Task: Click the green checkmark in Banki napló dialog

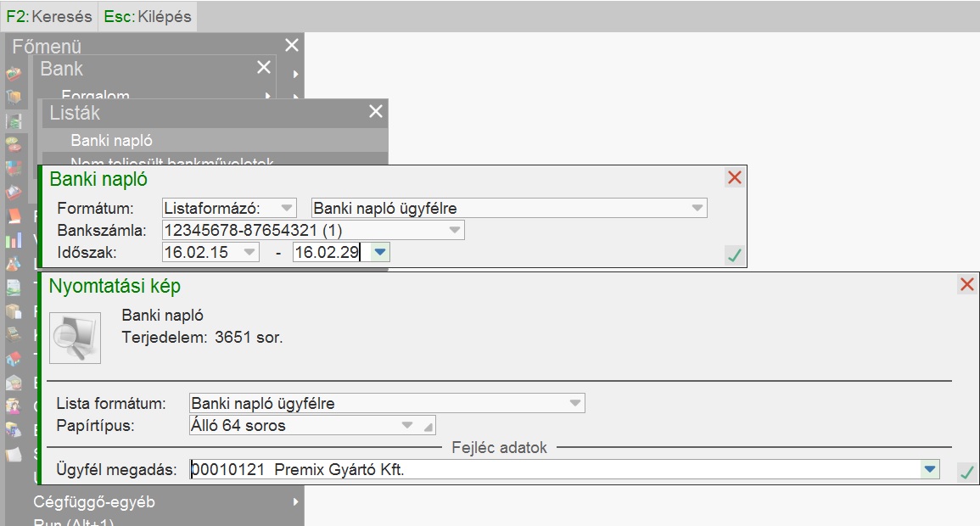Action: (734, 255)
